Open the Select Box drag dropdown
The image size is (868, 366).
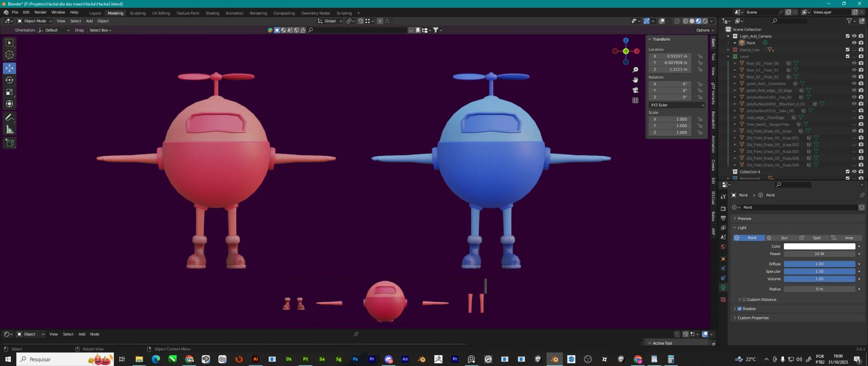[x=100, y=30]
